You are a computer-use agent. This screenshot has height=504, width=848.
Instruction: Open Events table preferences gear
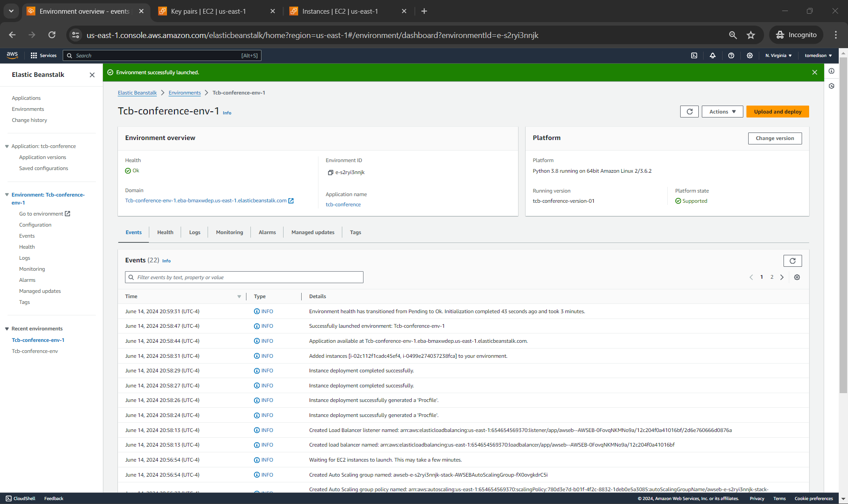(797, 277)
